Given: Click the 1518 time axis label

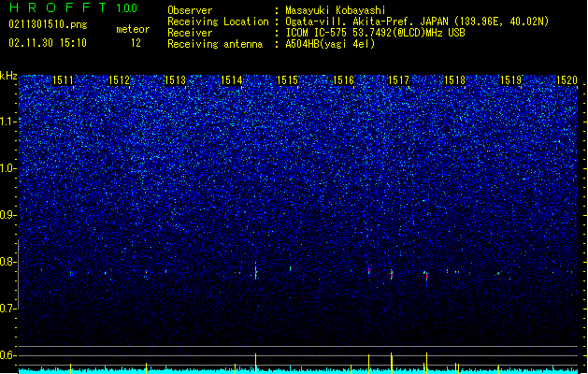Looking at the screenshot, I should pos(454,80).
